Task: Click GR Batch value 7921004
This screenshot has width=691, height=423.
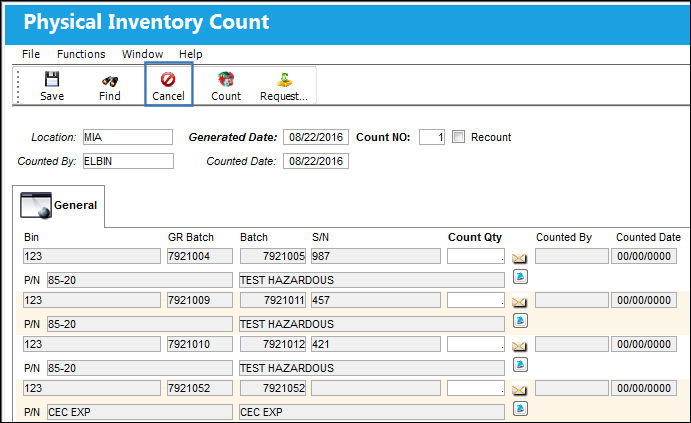Action: coord(200,256)
